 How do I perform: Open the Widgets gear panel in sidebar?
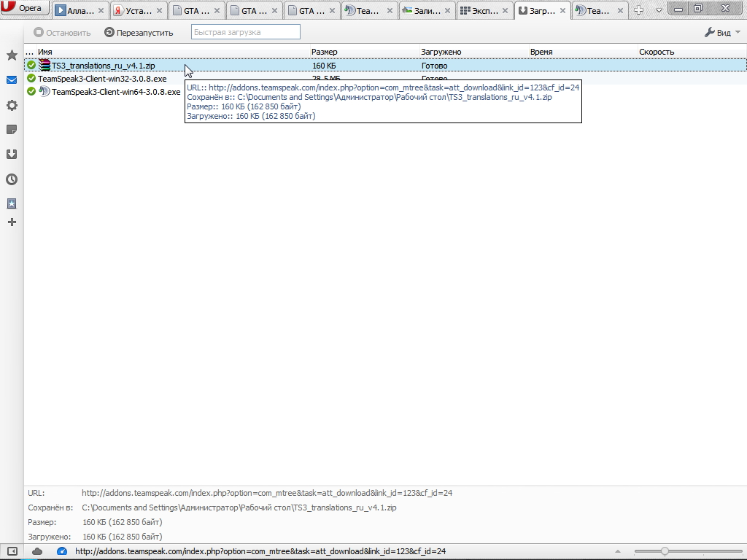tap(12, 105)
